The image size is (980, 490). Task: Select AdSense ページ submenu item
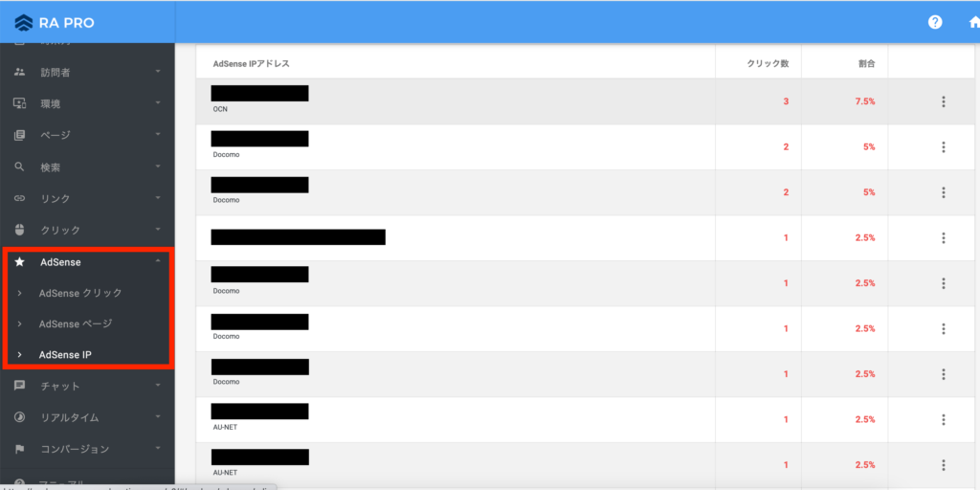(x=76, y=323)
